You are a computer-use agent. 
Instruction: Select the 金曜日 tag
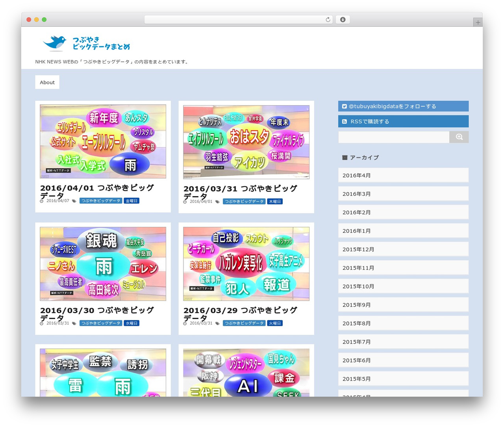(x=132, y=201)
